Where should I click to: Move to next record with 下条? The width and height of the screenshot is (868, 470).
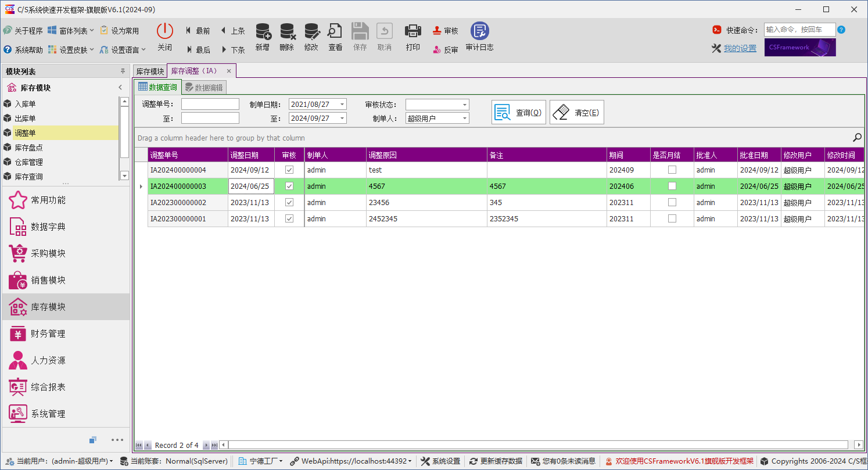point(232,50)
